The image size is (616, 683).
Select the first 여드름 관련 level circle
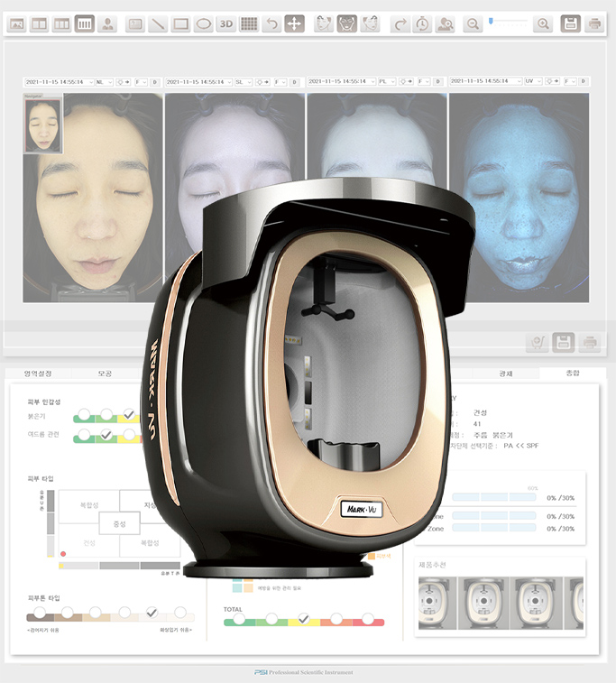point(84,435)
